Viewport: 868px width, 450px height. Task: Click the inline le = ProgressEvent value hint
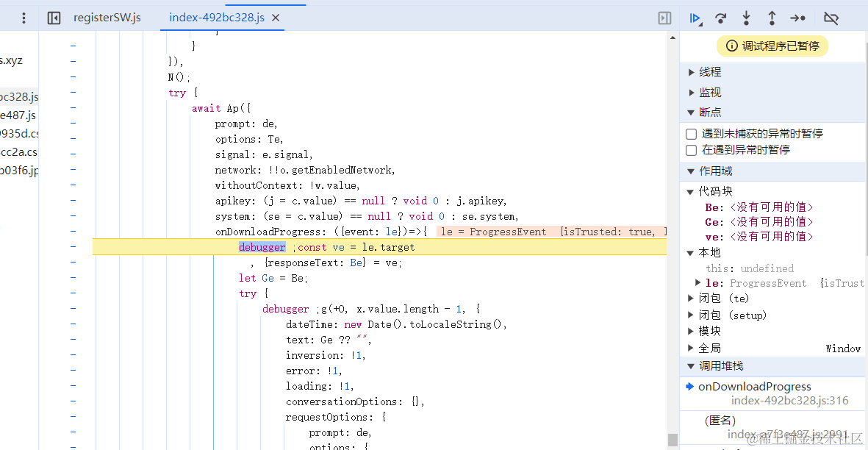pos(552,232)
